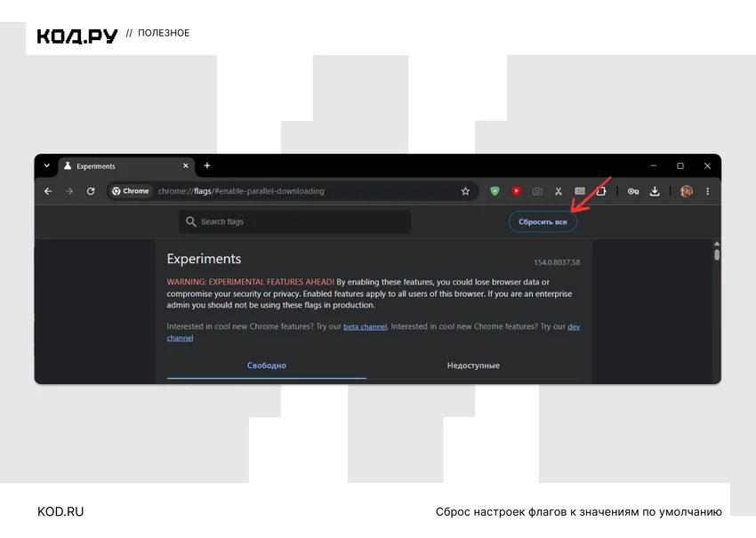Close the Experiments tab

click(186, 165)
